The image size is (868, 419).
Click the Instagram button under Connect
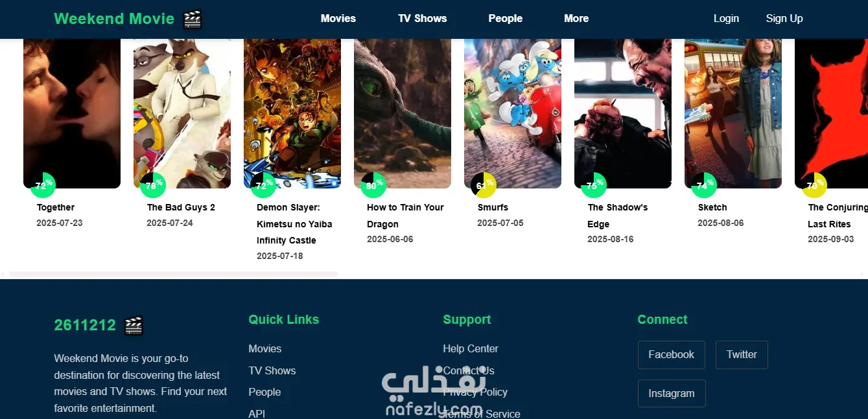672,393
